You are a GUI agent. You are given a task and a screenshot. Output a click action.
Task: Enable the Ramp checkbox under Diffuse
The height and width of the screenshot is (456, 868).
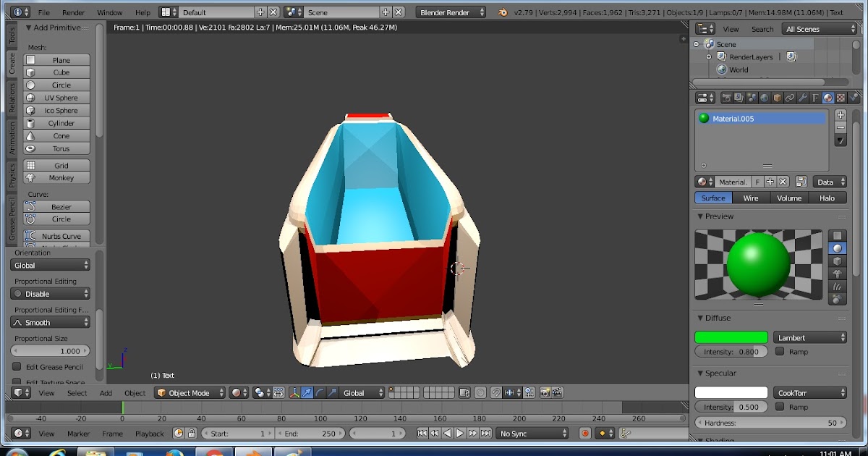779,352
